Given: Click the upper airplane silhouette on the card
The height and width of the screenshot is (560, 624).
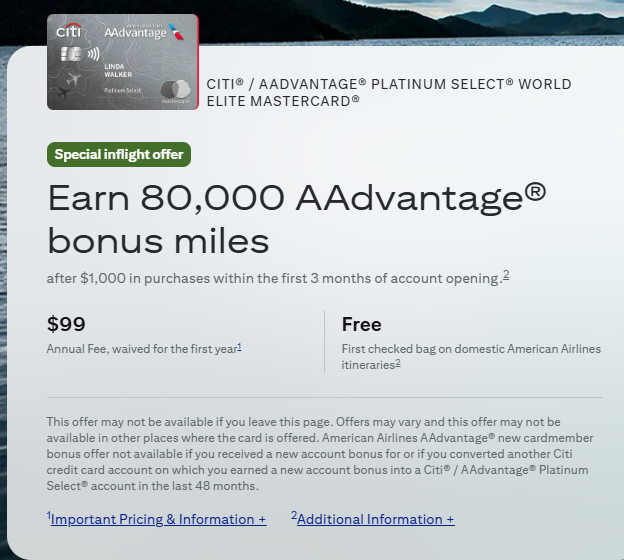Looking at the screenshot, I should pos(72,79).
